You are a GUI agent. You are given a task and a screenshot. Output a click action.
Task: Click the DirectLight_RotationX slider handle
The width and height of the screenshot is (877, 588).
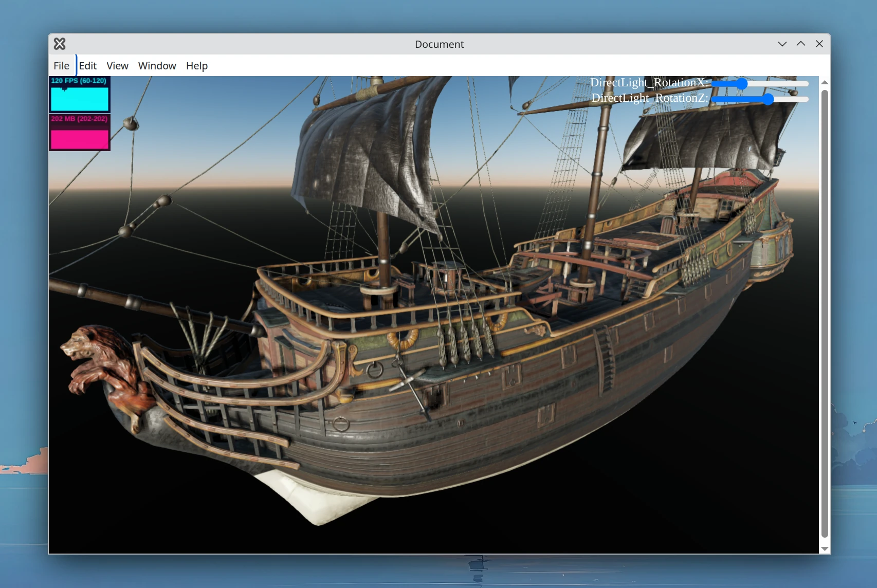(741, 84)
